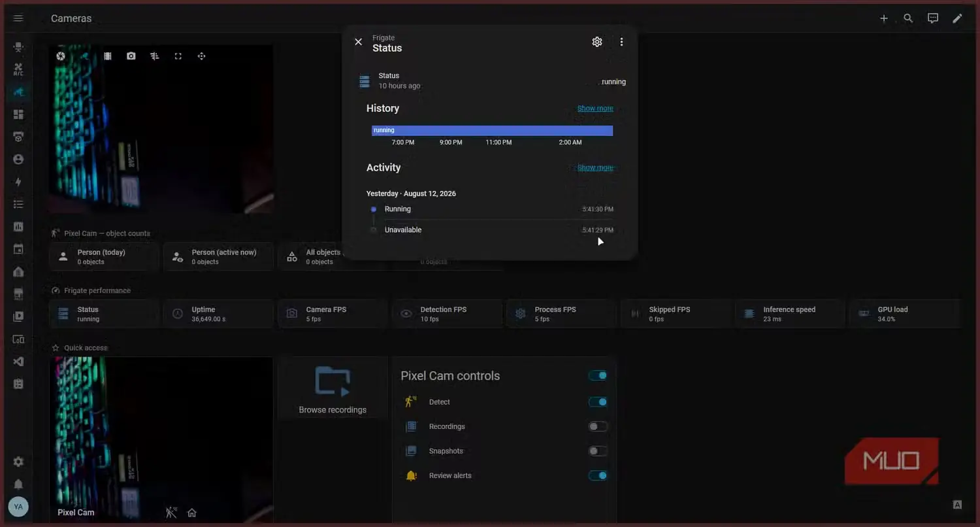Open the sidebar settings gear
This screenshot has width=980, height=527.
pyautogui.click(x=18, y=462)
